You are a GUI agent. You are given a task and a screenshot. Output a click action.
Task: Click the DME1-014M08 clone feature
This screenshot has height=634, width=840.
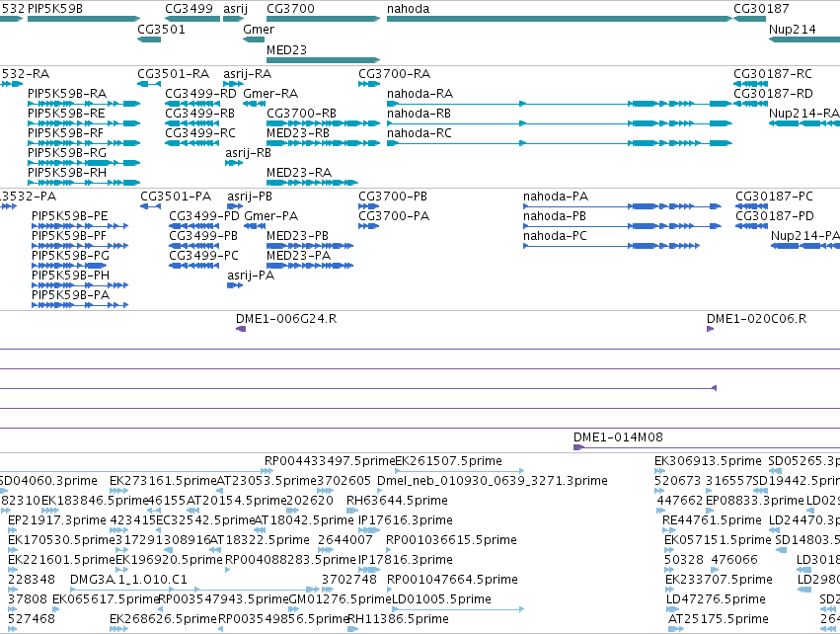pos(707,447)
